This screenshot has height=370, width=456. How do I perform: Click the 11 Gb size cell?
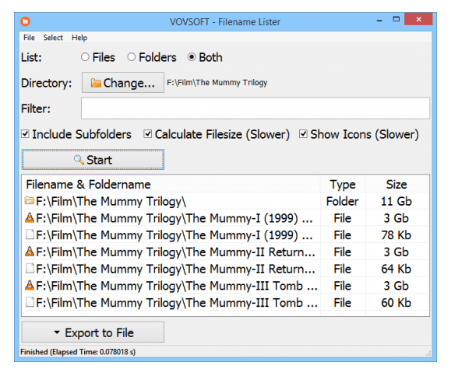(396, 201)
